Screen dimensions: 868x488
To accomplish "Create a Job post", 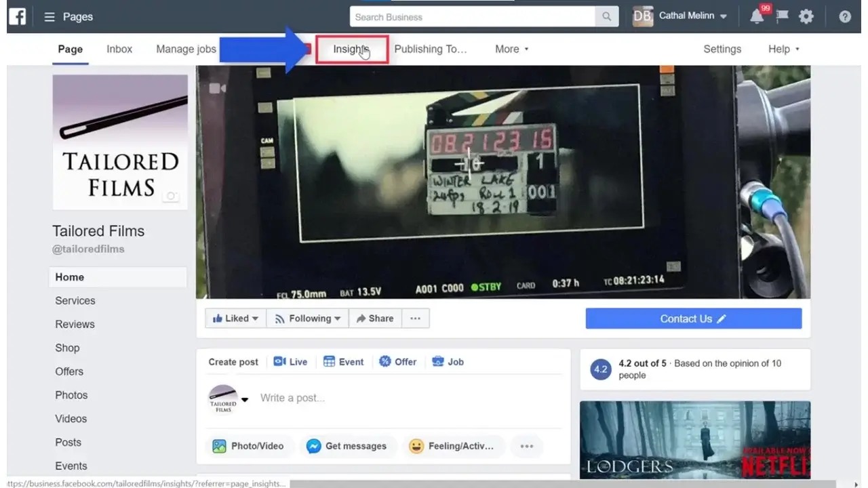I will coord(448,362).
